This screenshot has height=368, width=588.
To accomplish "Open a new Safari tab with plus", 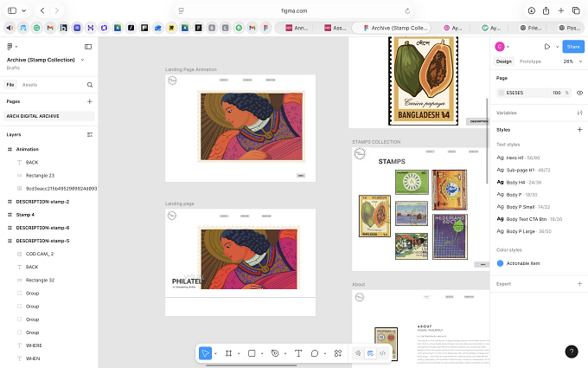I will pyautogui.click(x=561, y=11).
